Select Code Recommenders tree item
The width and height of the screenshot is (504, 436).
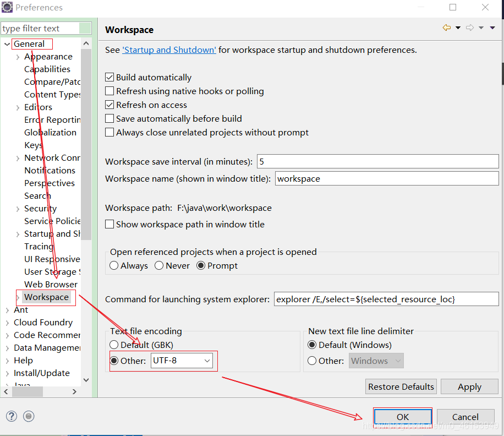pyautogui.click(x=47, y=335)
